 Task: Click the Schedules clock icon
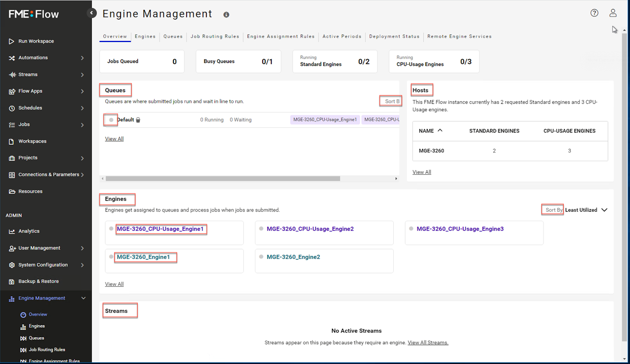click(x=12, y=108)
